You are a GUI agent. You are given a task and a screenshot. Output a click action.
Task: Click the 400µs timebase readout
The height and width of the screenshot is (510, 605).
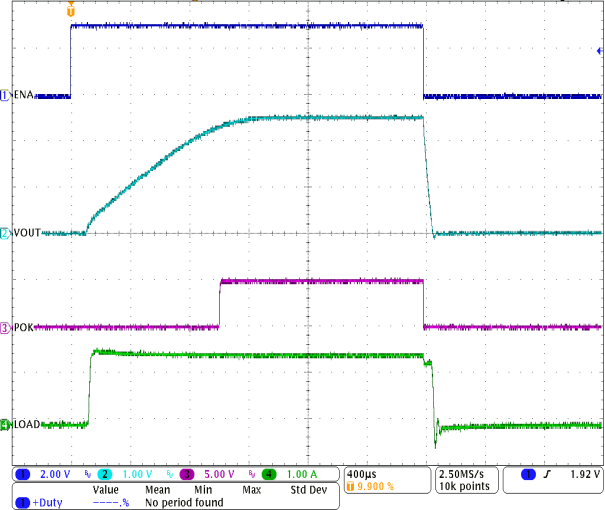point(362,474)
